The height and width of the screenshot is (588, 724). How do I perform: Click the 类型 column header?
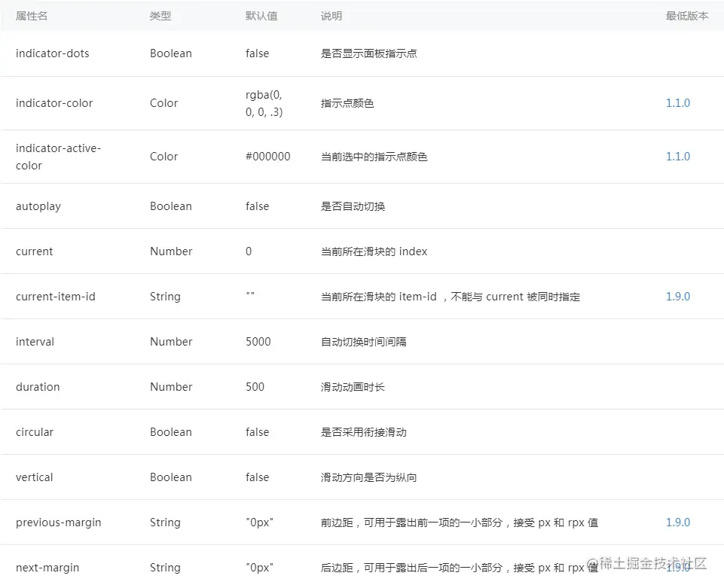(x=160, y=16)
